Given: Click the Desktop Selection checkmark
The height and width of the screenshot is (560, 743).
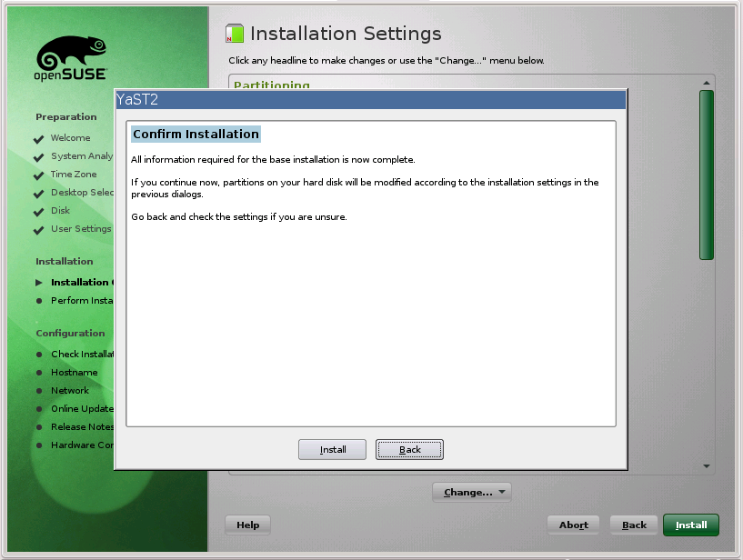Looking at the screenshot, I should point(39,194).
